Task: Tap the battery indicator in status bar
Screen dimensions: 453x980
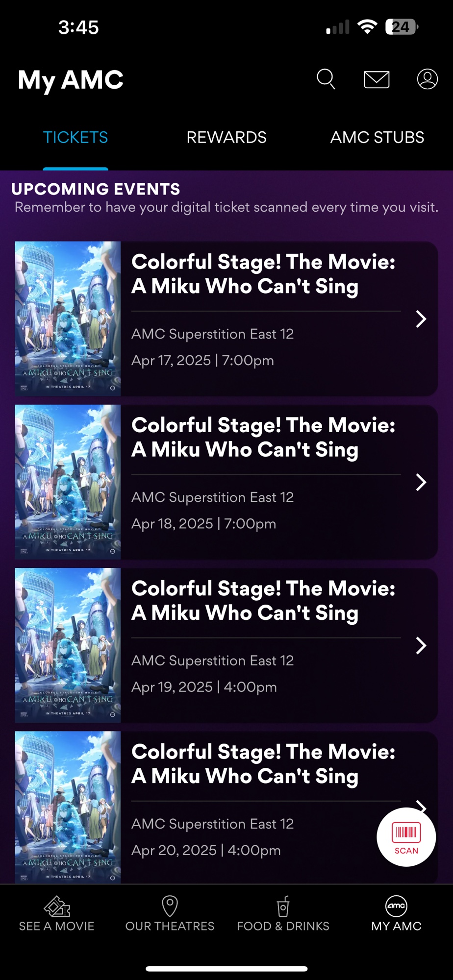Action: (402, 27)
